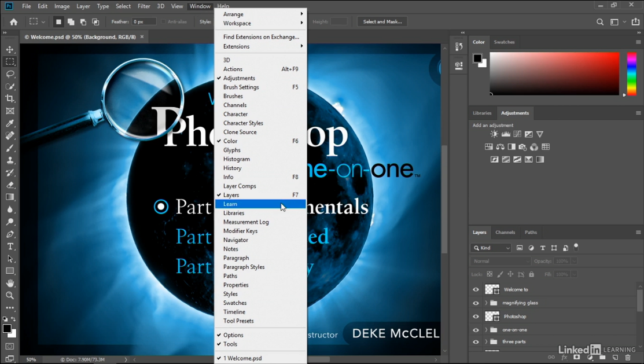Uncheck Color panel in the Window menu
The height and width of the screenshot is (364, 644).
pos(260,141)
